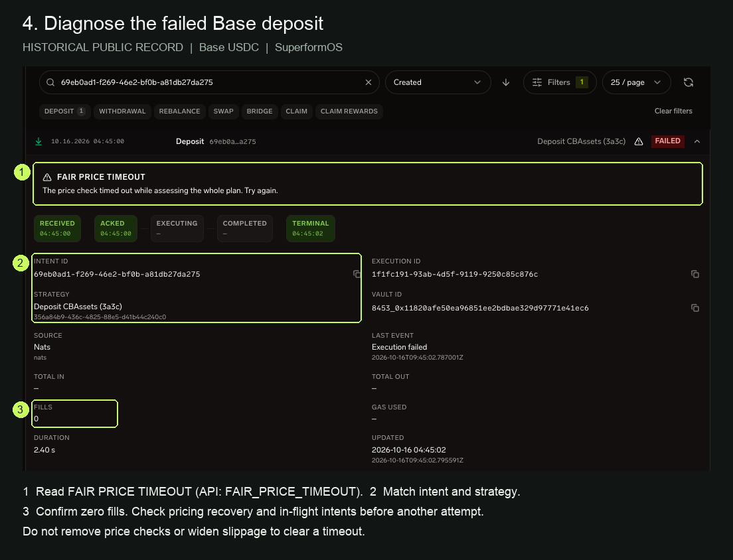Click the green deposit arrow icon
Viewport: 733px width, 560px height.
tap(39, 141)
